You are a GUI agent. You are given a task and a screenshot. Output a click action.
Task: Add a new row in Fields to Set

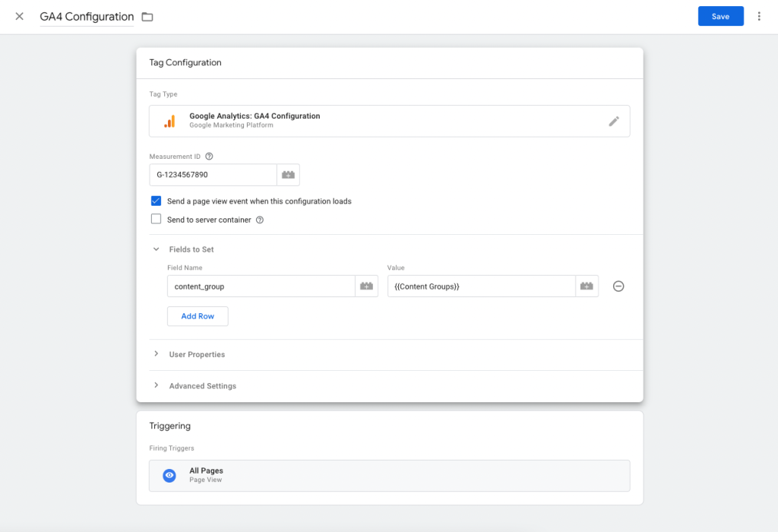pos(198,316)
